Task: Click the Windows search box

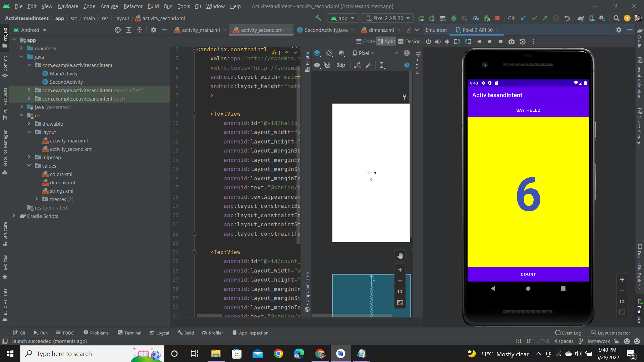Action: pos(92,354)
